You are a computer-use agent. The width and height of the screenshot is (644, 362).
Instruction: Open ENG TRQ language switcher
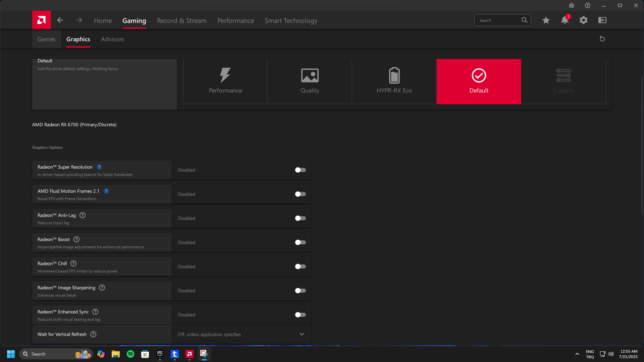pos(590,354)
